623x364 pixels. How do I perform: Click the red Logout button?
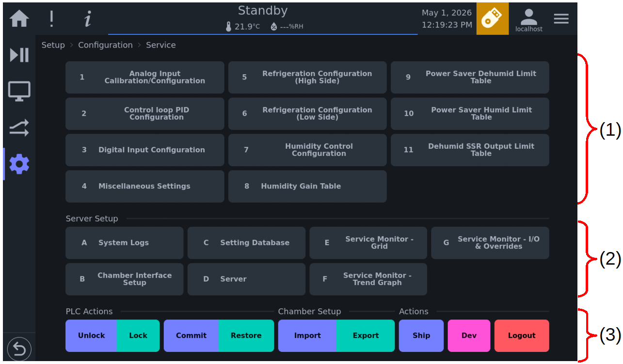coord(522,335)
